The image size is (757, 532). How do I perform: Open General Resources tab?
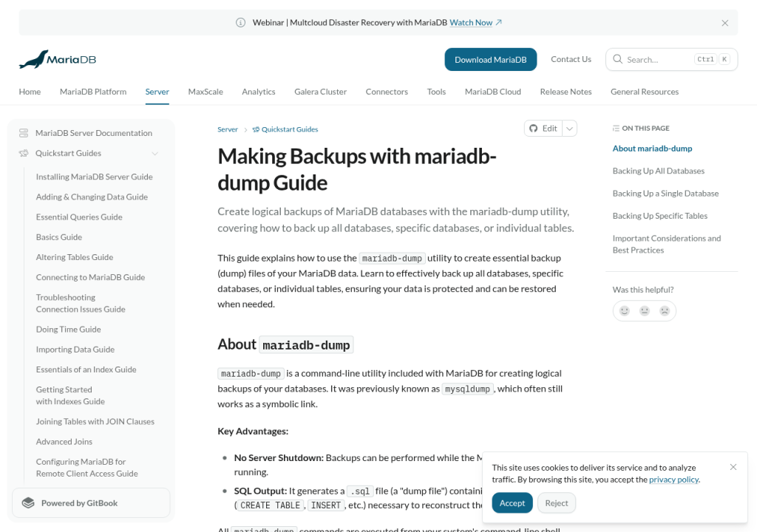pos(645,92)
